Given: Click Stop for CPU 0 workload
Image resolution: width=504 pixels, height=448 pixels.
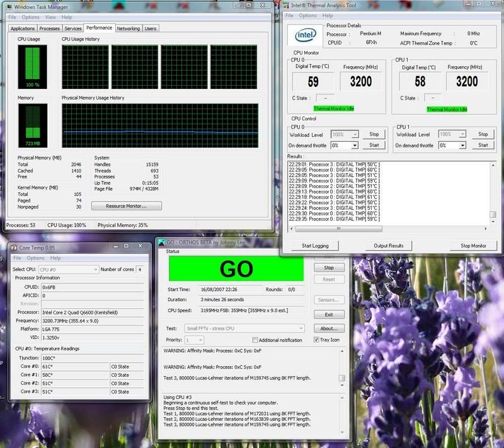Looking at the screenshot, I should point(374,134).
